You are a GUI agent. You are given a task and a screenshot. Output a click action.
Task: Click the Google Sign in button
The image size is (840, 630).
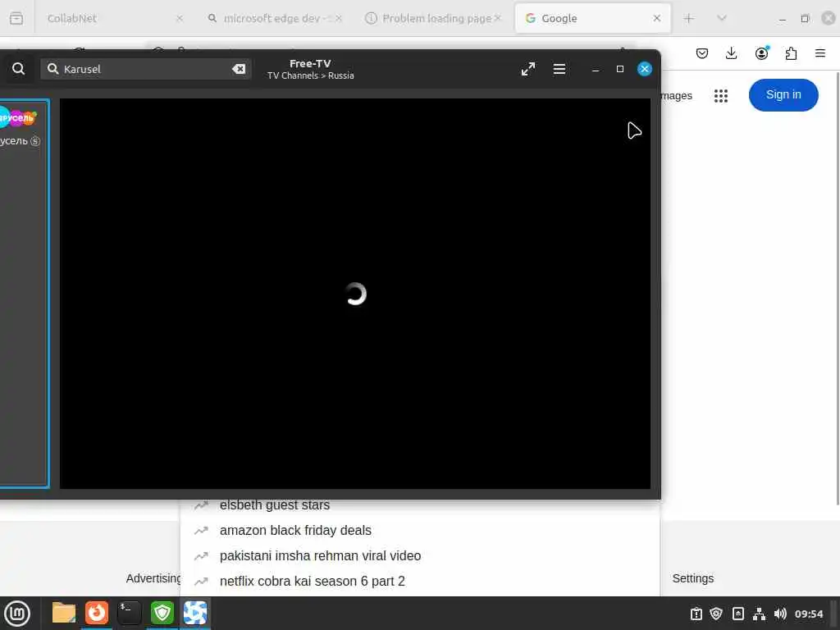[x=783, y=95]
